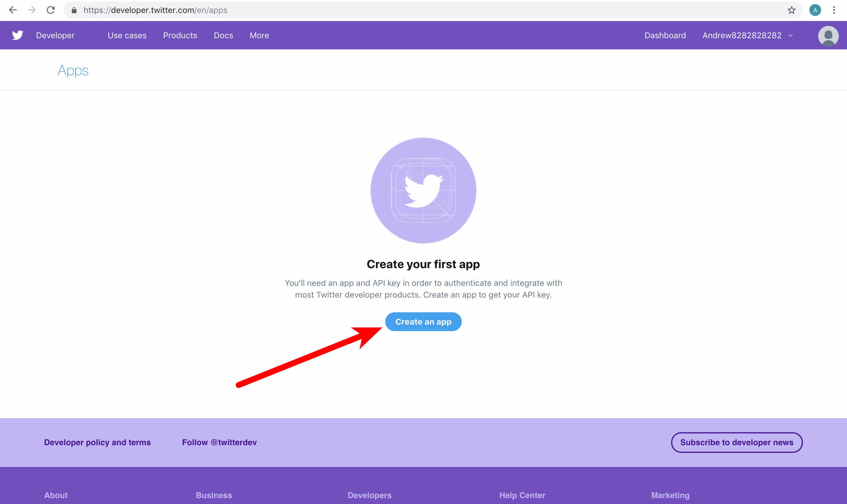Click the browser forward arrow
This screenshot has width=847, height=504.
(31, 10)
